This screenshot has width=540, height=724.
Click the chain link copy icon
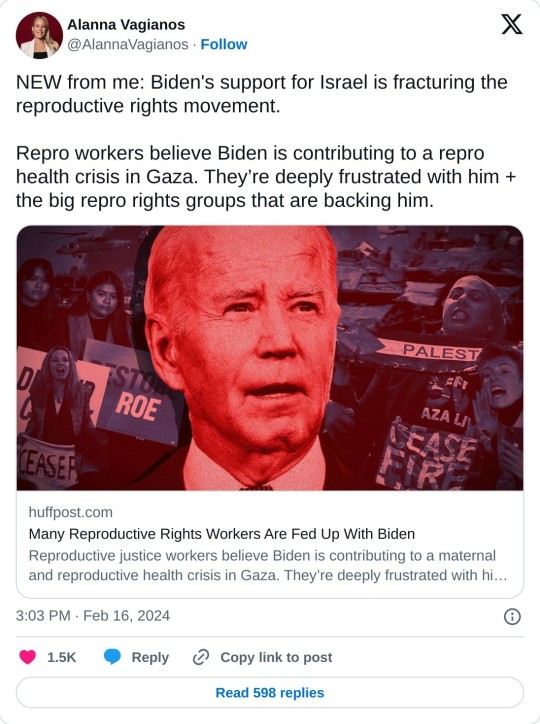click(201, 657)
